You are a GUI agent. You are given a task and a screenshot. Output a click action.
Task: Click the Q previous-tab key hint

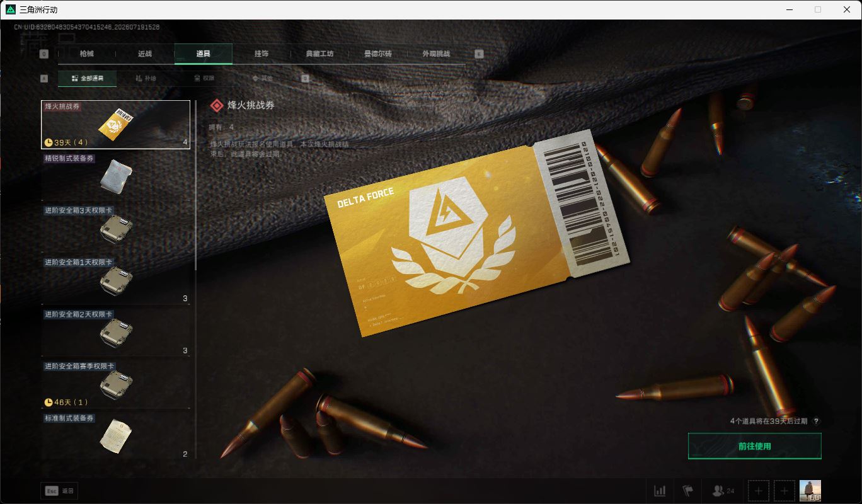point(44,54)
